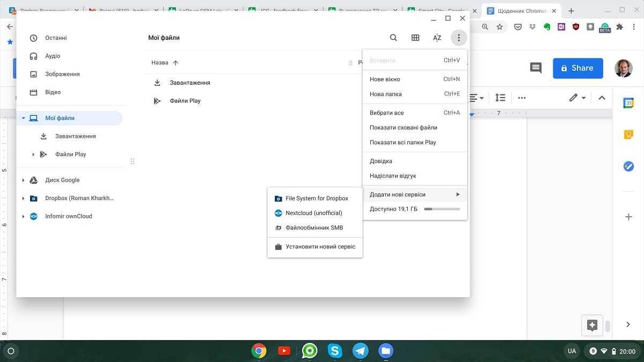Choose Нова папка from the menu
This screenshot has width=644, height=362.
click(386, 94)
